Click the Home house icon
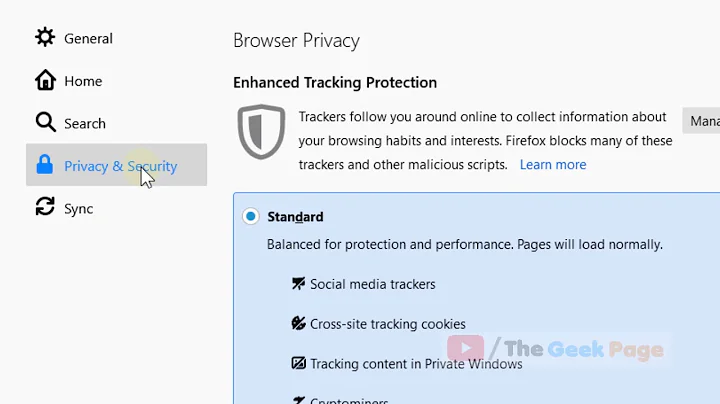Image resolution: width=720 pixels, height=404 pixels. point(45,80)
